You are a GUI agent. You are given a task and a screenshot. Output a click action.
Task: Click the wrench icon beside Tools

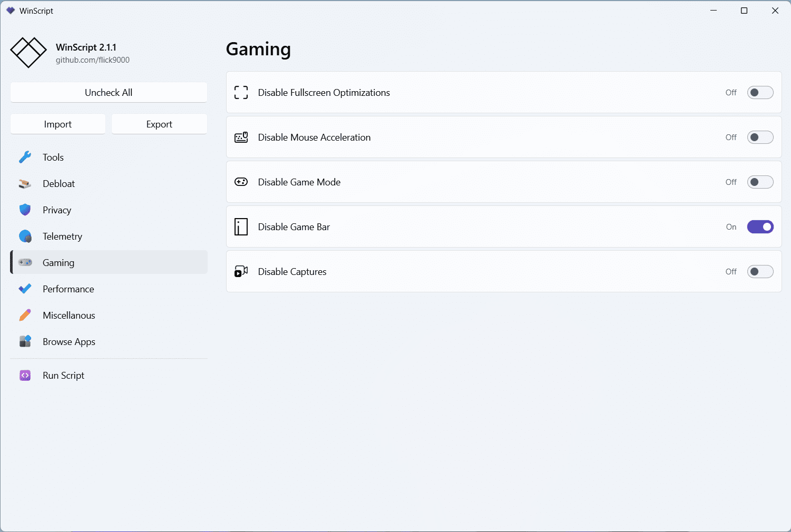[x=25, y=157]
